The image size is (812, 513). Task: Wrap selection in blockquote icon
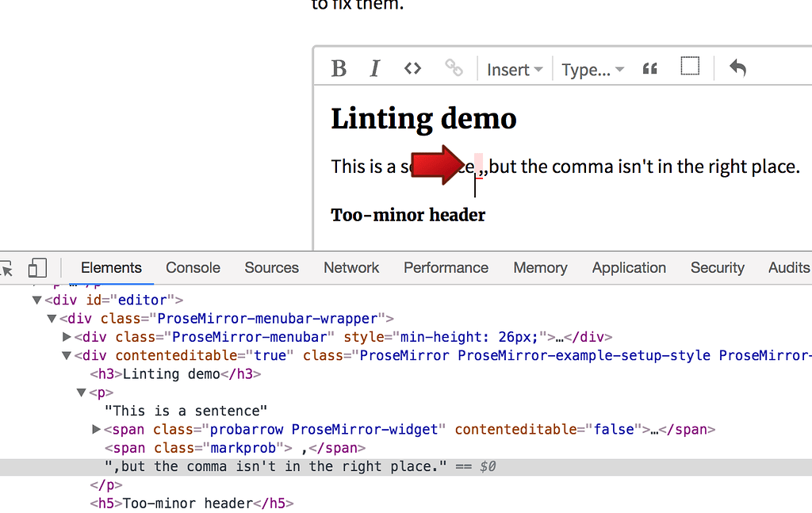[650, 69]
